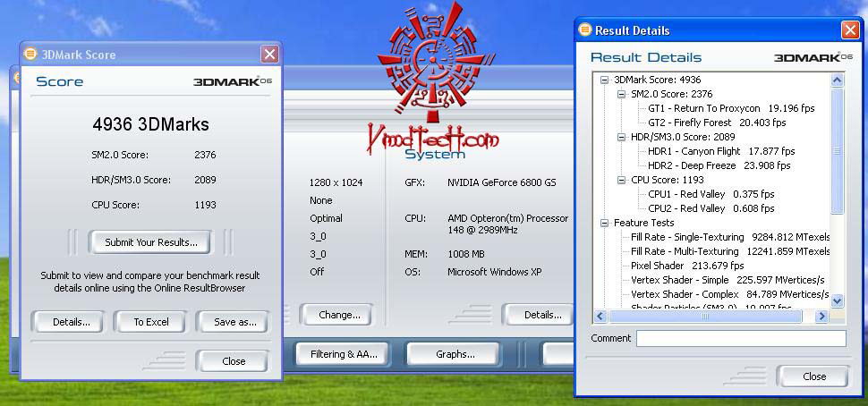This screenshot has width=868, height=406.
Task: Collapse the SM2.0 Score tree node
Action: (621, 94)
